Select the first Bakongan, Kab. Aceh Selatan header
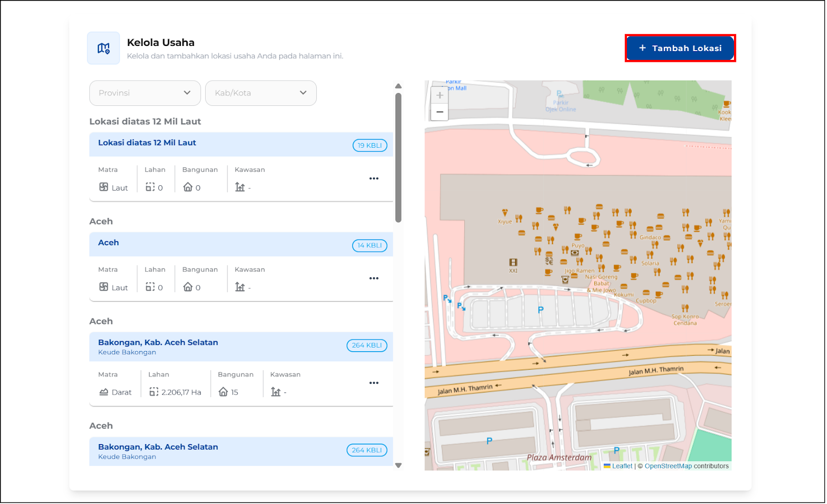827x504 pixels. 217,346
